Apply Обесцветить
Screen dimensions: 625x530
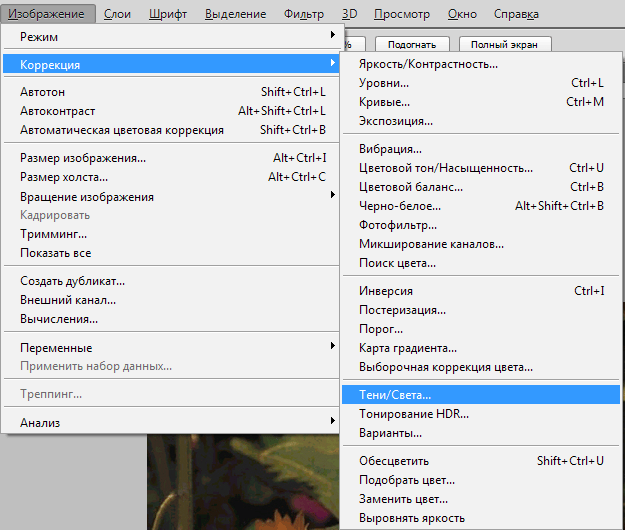click(x=481, y=461)
